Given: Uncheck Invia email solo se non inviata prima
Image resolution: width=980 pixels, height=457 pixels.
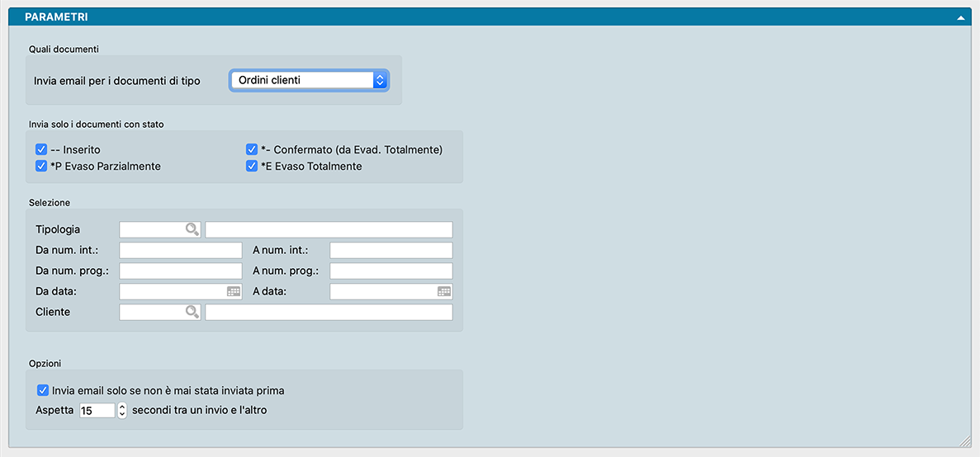Looking at the screenshot, I should point(43,390).
